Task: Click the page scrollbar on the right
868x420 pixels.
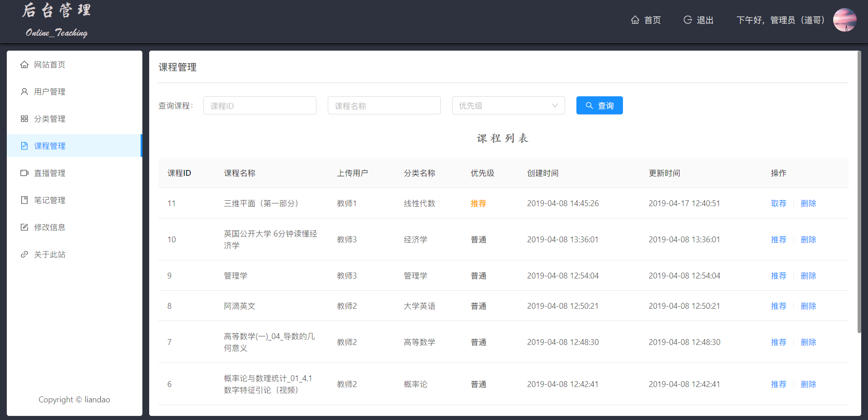Action: pyautogui.click(x=859, y=192)
